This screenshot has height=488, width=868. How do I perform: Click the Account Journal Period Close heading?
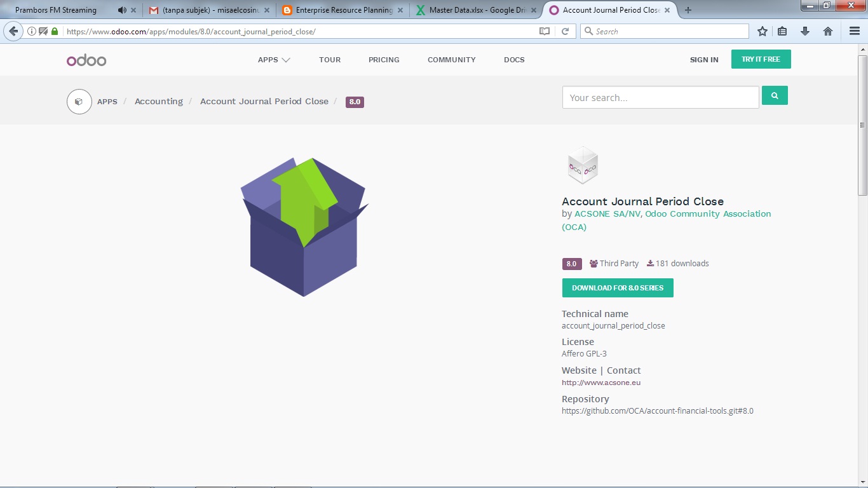(x=642, y=201)
